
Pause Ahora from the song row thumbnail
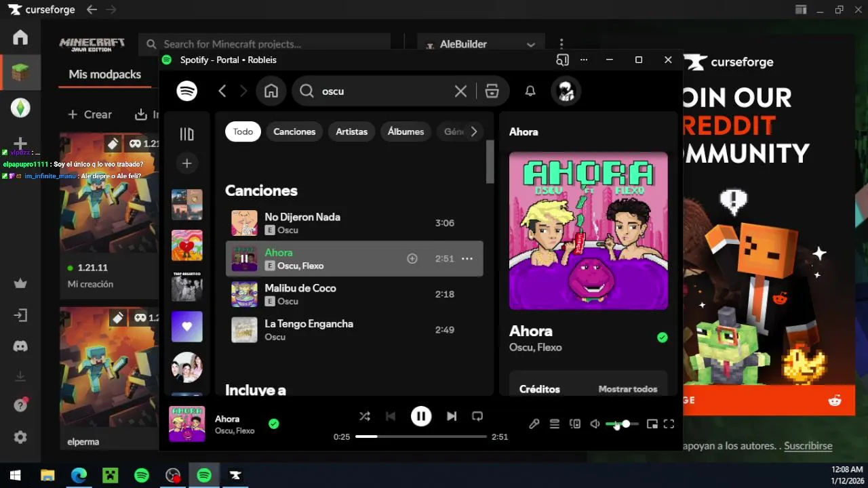244,259
